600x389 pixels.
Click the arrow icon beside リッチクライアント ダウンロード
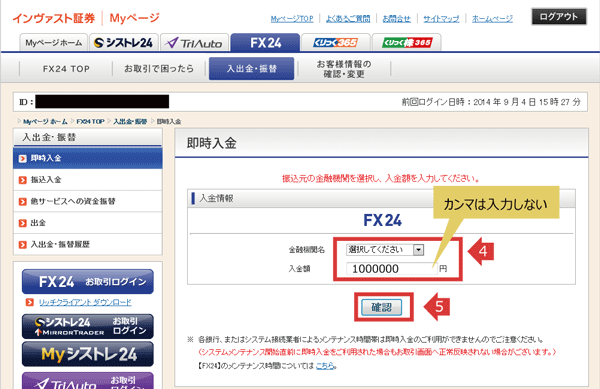click(x=29, y=302)
